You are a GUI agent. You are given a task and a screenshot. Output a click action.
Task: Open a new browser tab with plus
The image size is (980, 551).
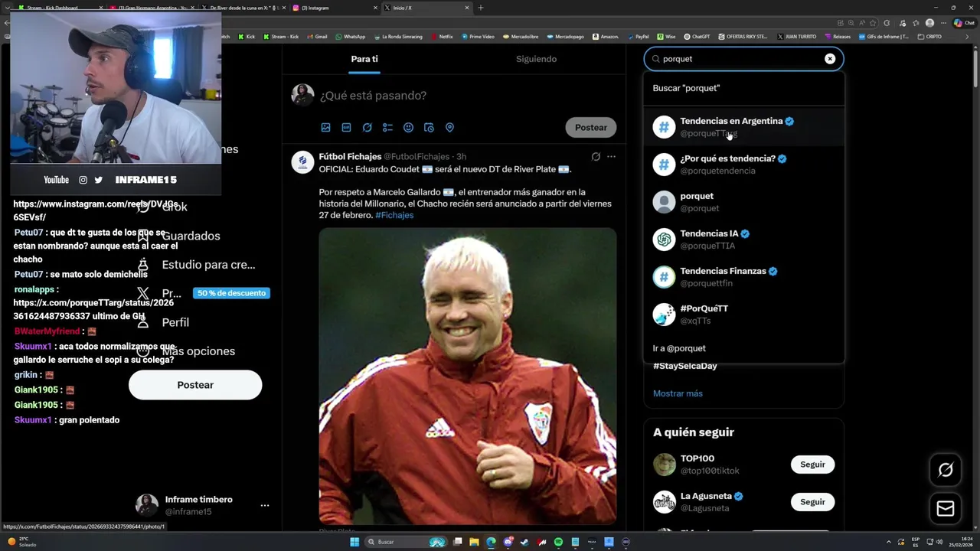(x=481, y=8)
